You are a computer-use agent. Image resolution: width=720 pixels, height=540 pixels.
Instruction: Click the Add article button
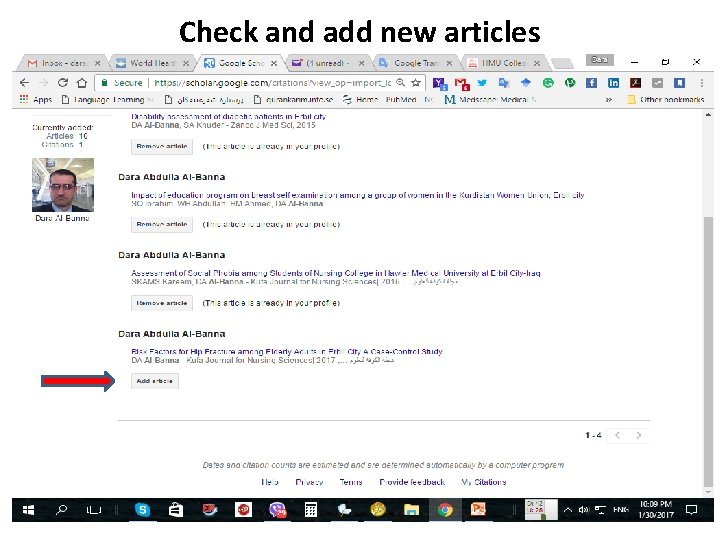point(155,381)
